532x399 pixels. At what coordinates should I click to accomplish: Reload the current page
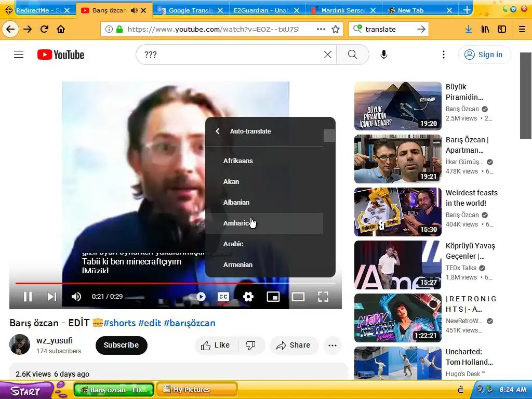coord(44,29)
